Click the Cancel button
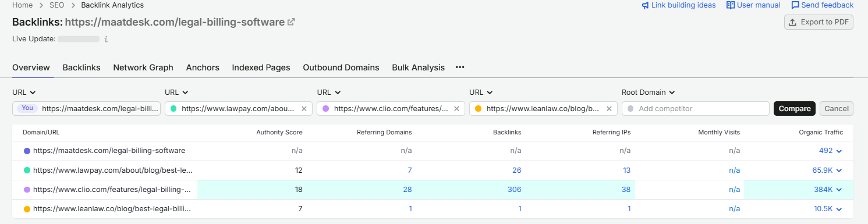The width and height of the screenshot is (868, 224). (x=837, y=109)
